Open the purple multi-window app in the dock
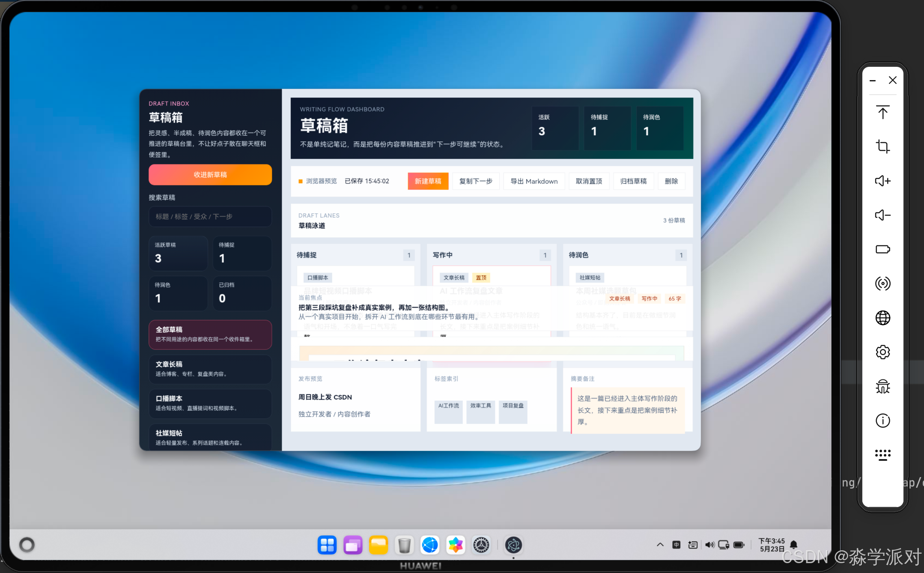 [x=353, y=545]
